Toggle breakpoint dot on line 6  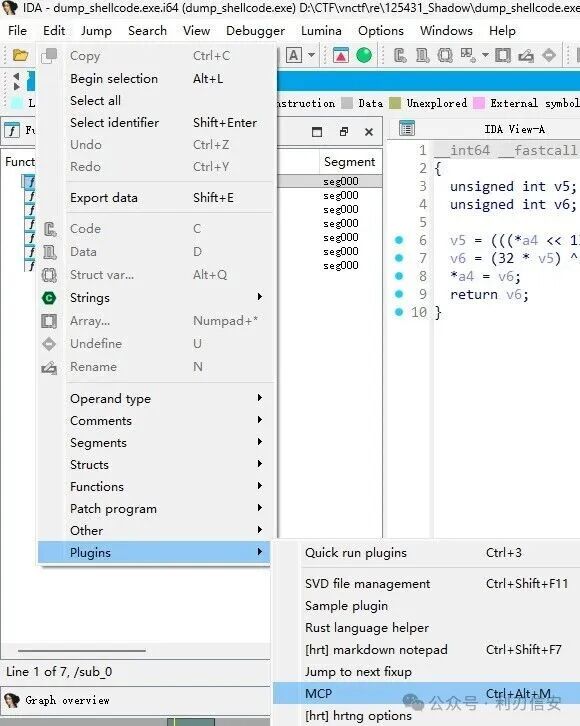pyautogui.click(x=399, y=240)
